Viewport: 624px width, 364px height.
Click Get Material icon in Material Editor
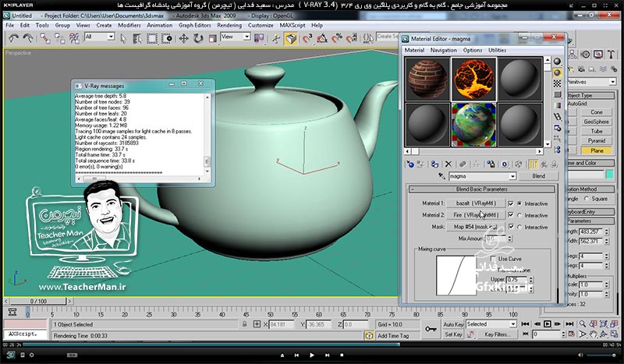pyautogui.click(x=410, y=164)
